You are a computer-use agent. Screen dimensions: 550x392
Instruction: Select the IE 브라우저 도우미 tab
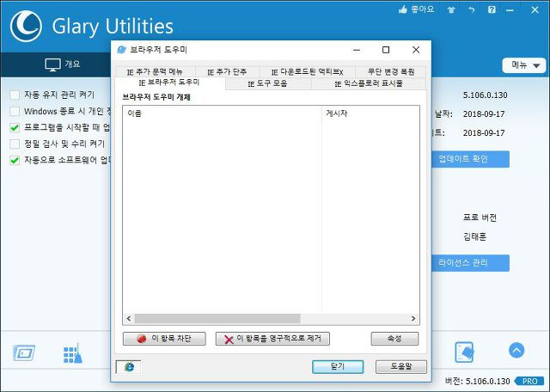[170, 83]
